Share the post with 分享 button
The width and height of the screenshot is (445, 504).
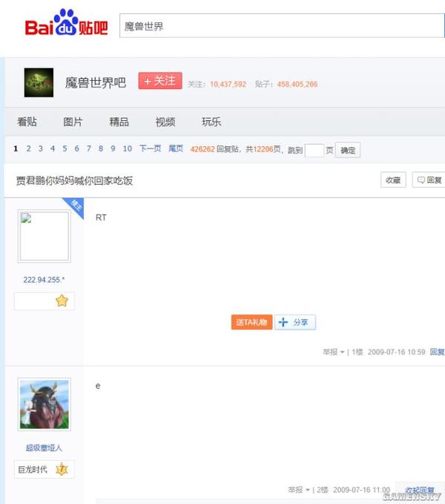tap(295, 322)
